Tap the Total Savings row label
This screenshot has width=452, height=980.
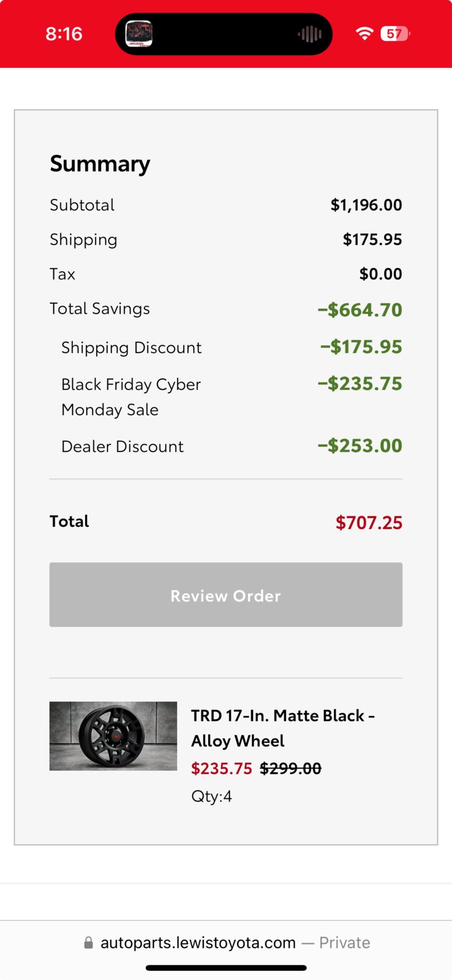[100, 309]
